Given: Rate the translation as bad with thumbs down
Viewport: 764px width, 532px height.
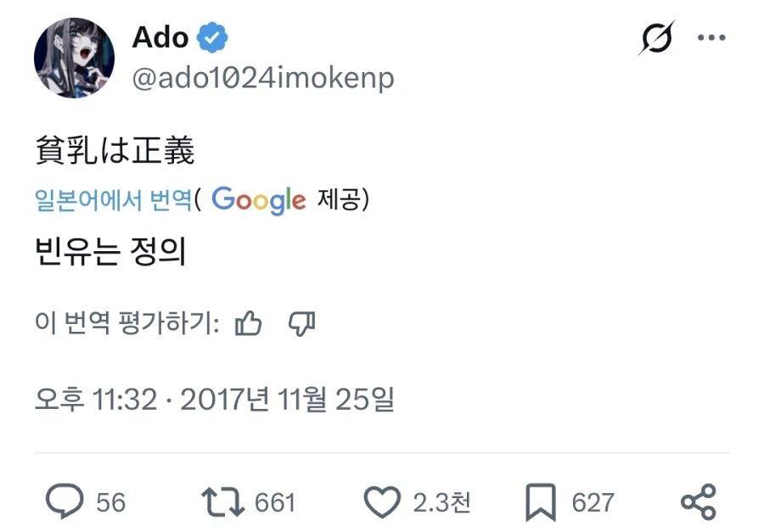Looking at the screenshot, I should pos(302,324).
